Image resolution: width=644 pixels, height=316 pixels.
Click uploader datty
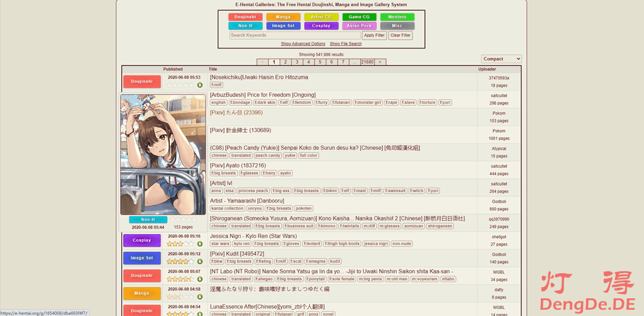pyautogui.click(x=499, y=290)
